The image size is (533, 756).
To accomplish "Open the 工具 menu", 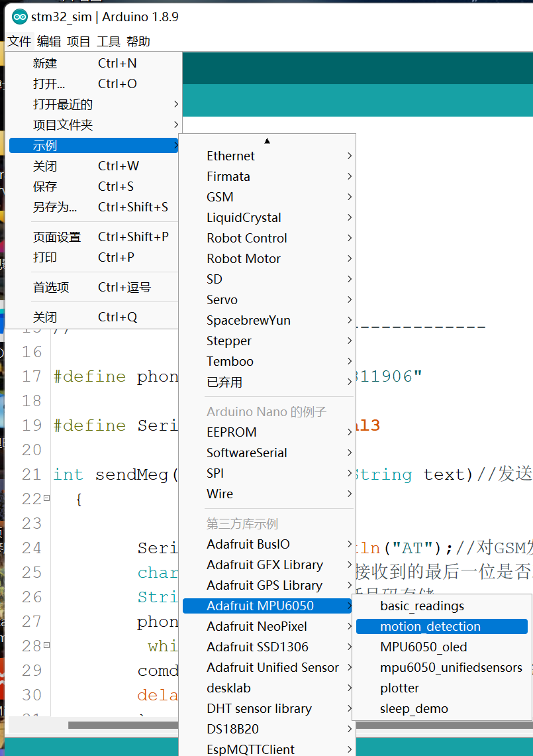I will point(109,42).
